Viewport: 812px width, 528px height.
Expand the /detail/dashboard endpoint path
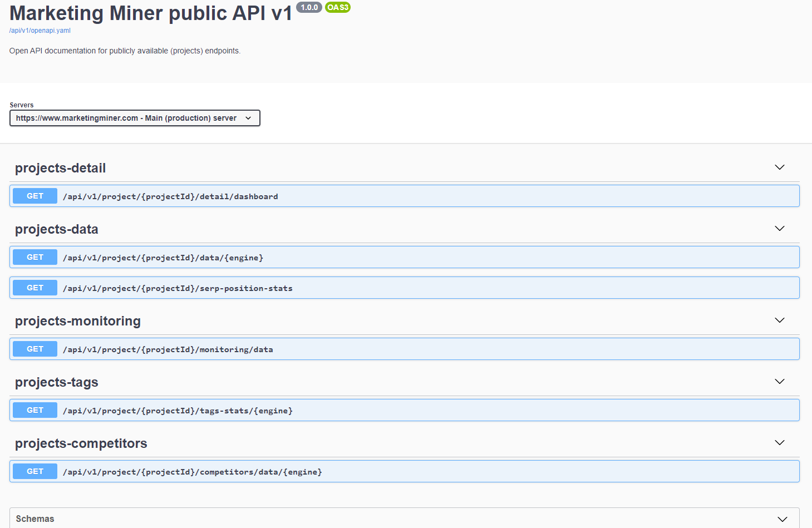(x=170, y=196)
